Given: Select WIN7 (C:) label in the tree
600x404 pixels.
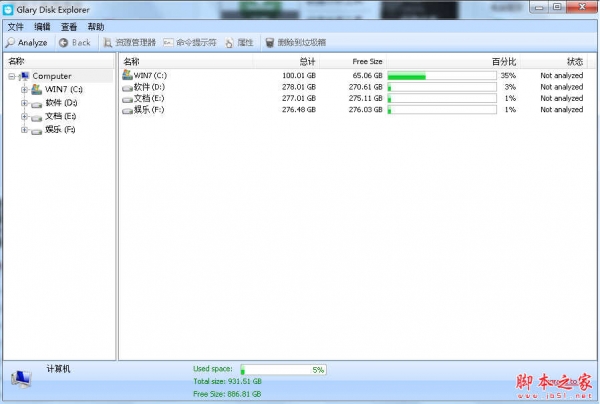Looking at the screenshot, I should pos(64,89).
